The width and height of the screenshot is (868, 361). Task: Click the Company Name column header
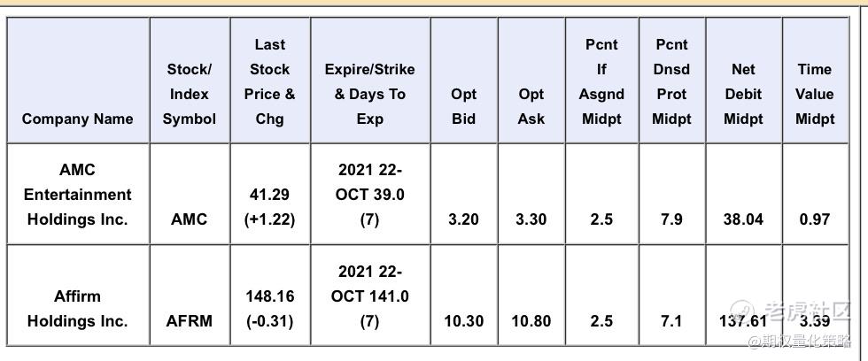tap(78, 119)
